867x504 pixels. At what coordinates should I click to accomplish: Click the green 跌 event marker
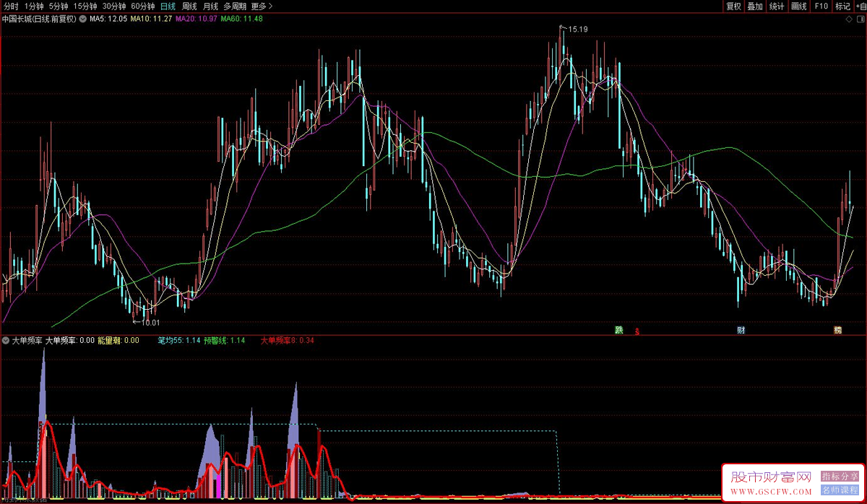click(618, 330)
